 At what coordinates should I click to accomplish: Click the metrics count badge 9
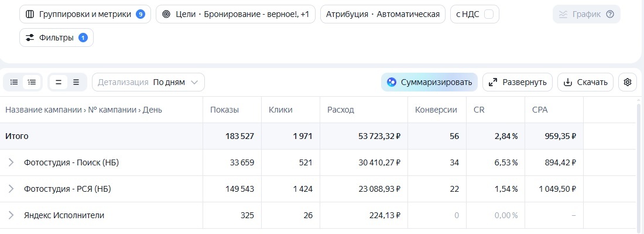click(141, 15)
